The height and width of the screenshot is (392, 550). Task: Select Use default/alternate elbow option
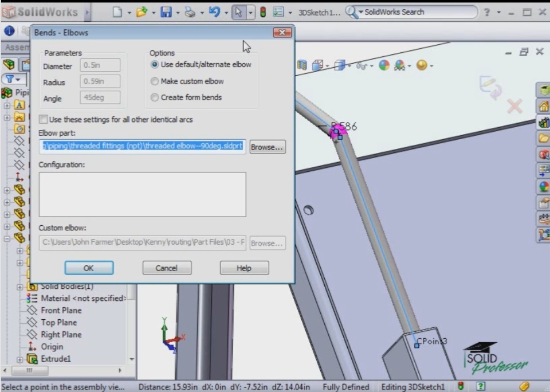coord(154,65)
